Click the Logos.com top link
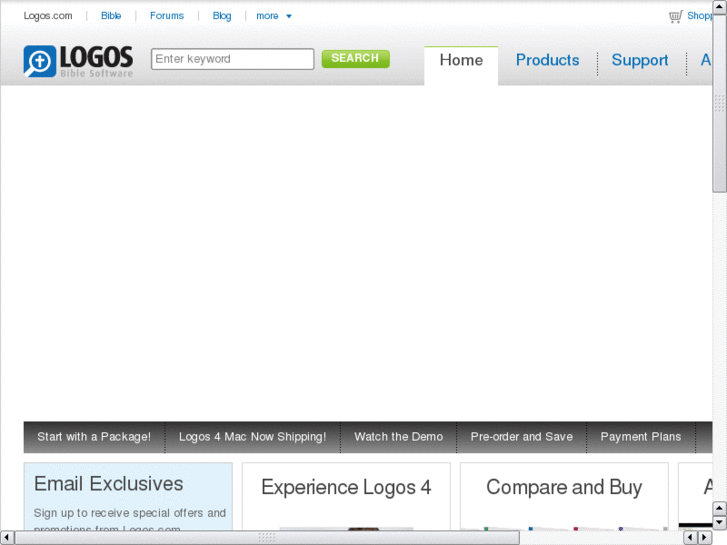Viewport: 727px width, 545px height. 48,16
